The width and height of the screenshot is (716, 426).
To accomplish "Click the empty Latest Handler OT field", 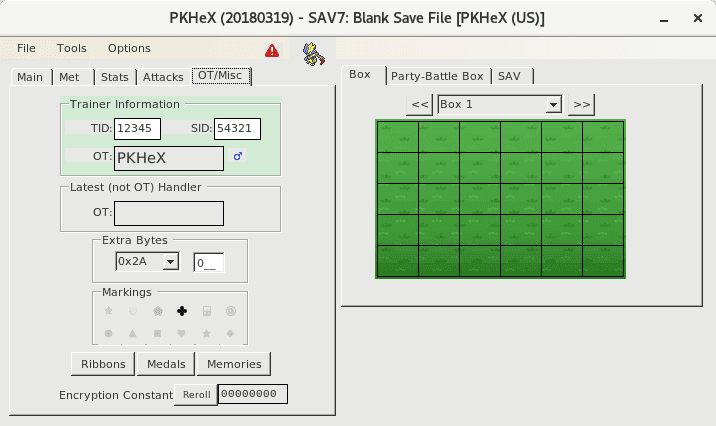I will (169, 213).
